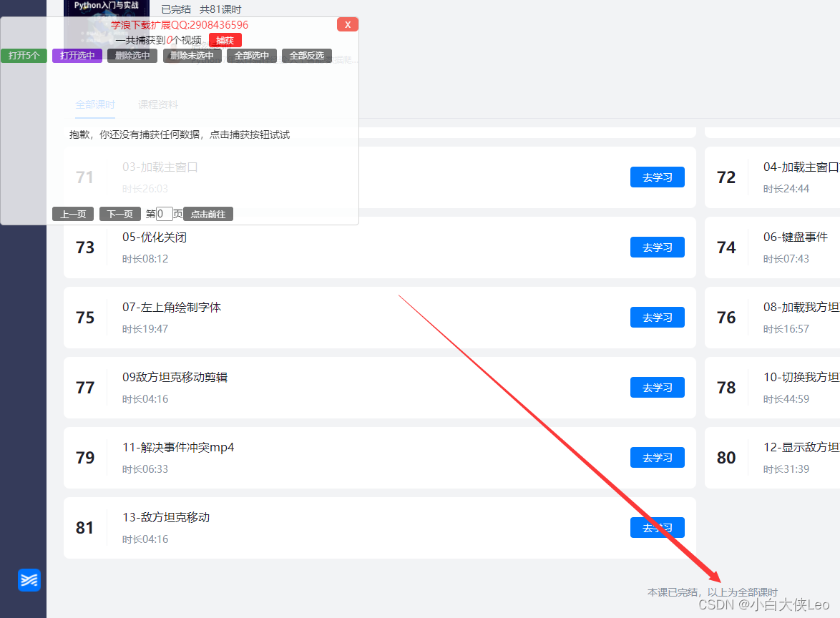Close the video capture popup with X
840x618 pixels.
coord(347,25)
